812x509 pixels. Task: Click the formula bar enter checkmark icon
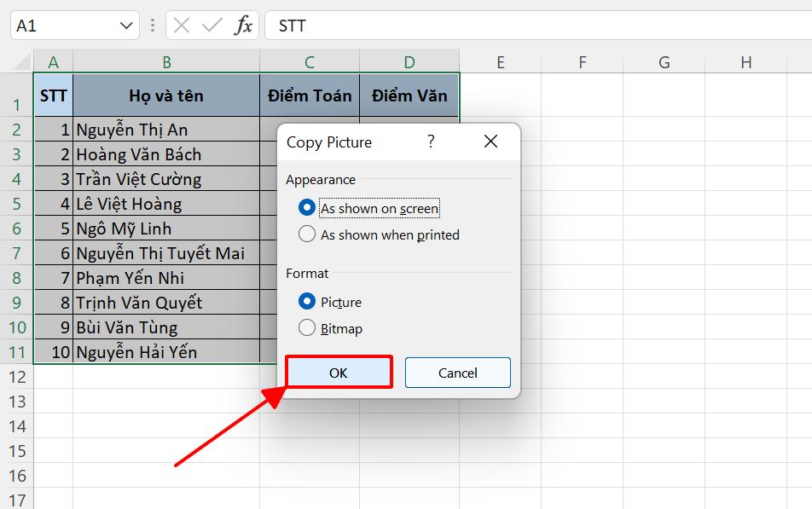pyautogui.click(x=212, y=25)
